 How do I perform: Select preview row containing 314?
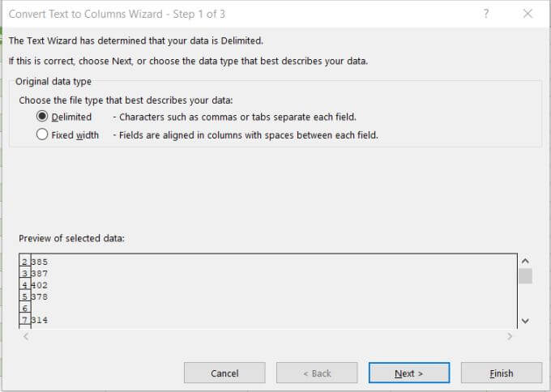[40, 320]
